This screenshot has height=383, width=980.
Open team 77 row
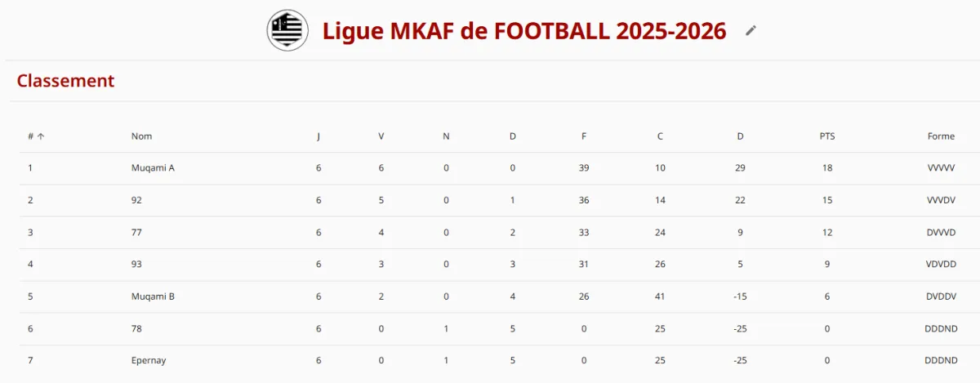(490, 232)
